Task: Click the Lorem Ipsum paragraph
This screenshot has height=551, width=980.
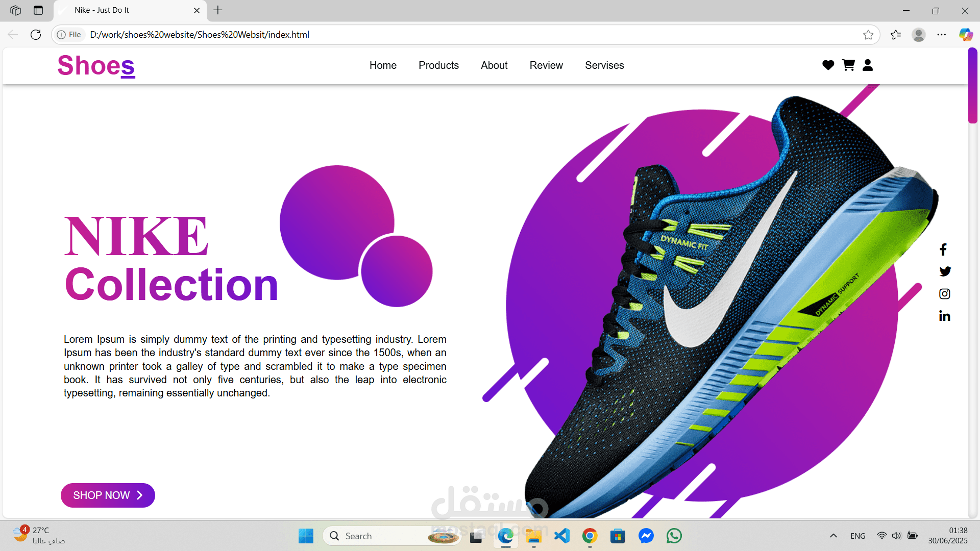Action: point(255,366)
